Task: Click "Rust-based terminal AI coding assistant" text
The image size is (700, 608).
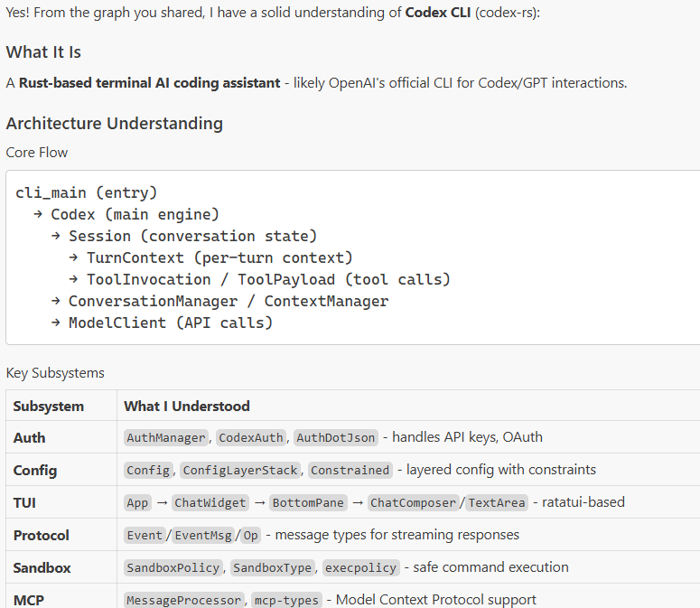Action: (150, 83)
